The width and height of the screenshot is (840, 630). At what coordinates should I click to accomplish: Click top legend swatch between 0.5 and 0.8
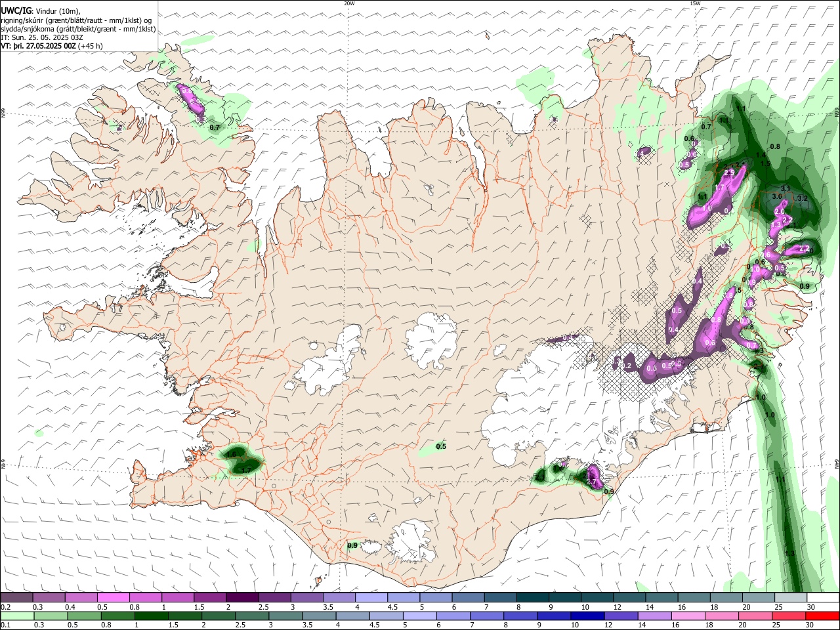(114, 598)
